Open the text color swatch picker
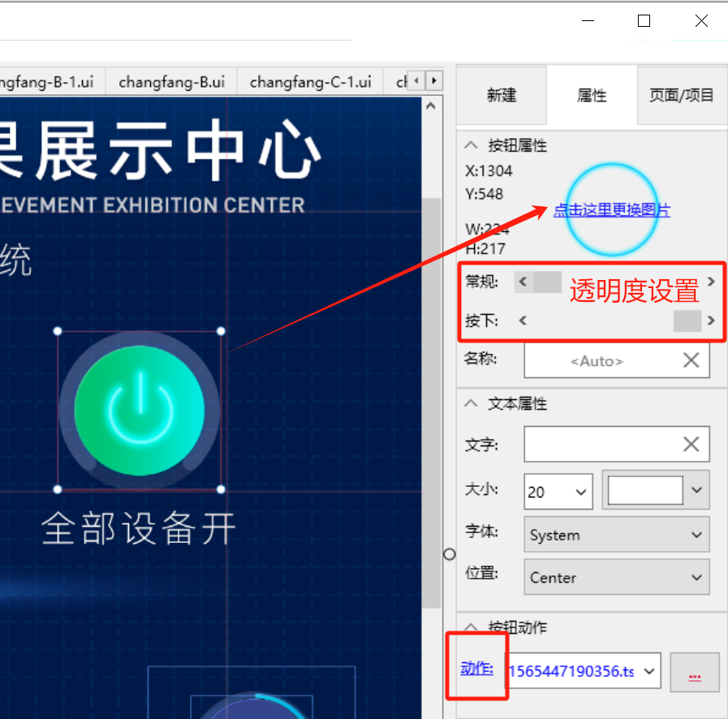The image size is (728, 719). click(656, 490)
